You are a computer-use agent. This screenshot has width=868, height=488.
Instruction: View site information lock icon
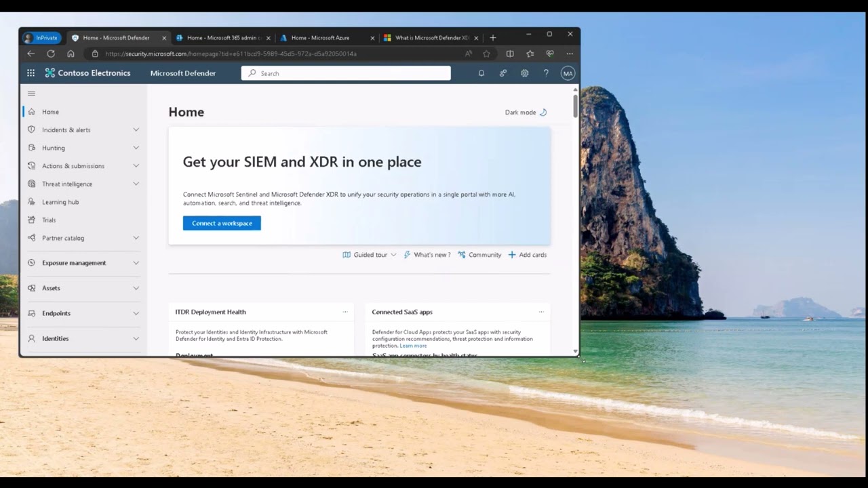[95, 54]
